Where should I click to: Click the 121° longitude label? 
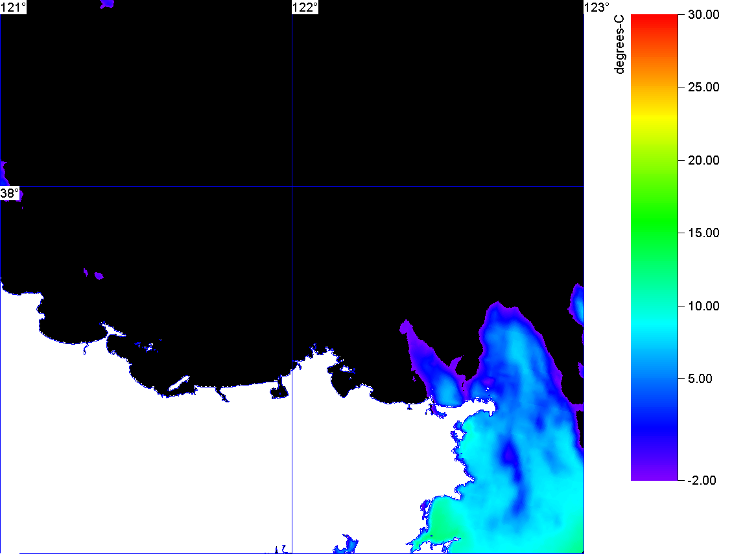(14, 7)
